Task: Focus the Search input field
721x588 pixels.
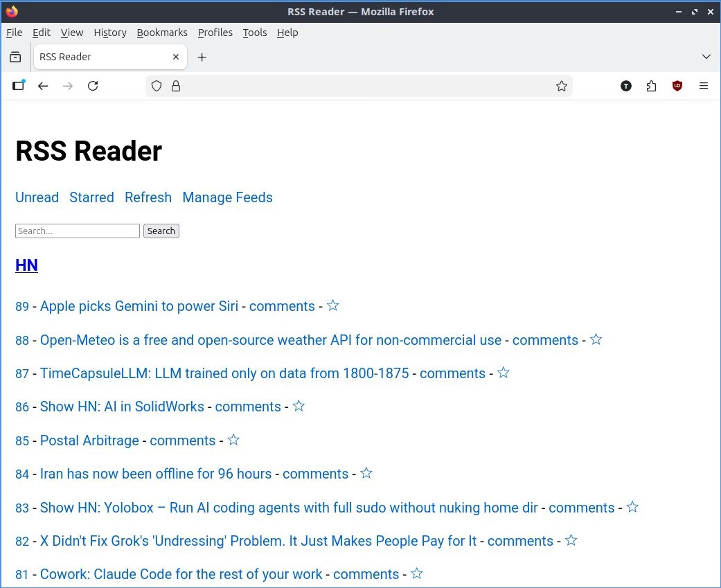Action: pyautogui.click(x=78, y=231)
